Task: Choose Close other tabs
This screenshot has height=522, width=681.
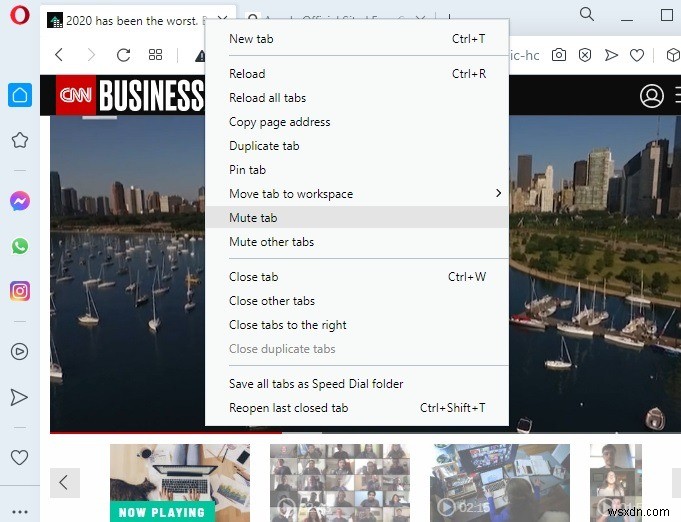Action: 357,301
